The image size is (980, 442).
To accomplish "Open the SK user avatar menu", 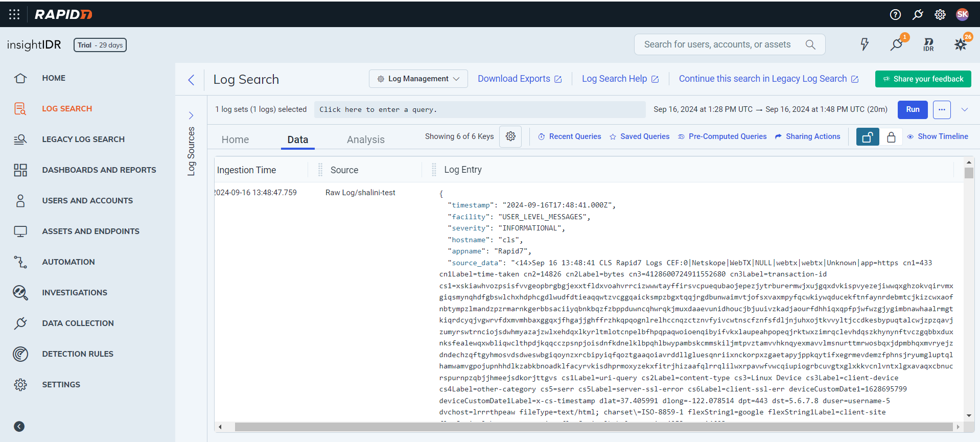I will (963, 14).
